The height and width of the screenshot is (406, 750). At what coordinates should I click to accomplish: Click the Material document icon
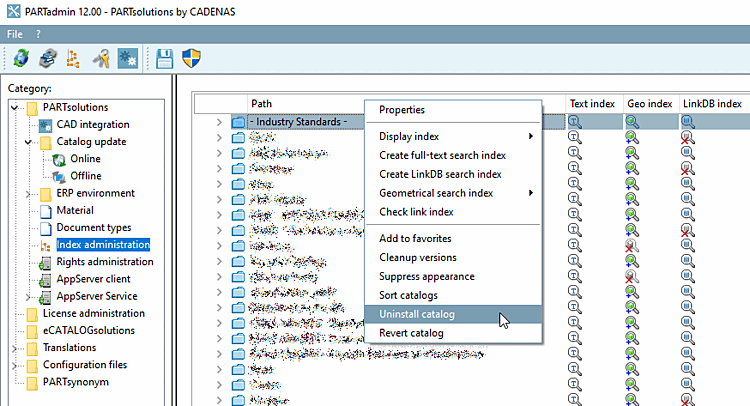coord(45,211)
